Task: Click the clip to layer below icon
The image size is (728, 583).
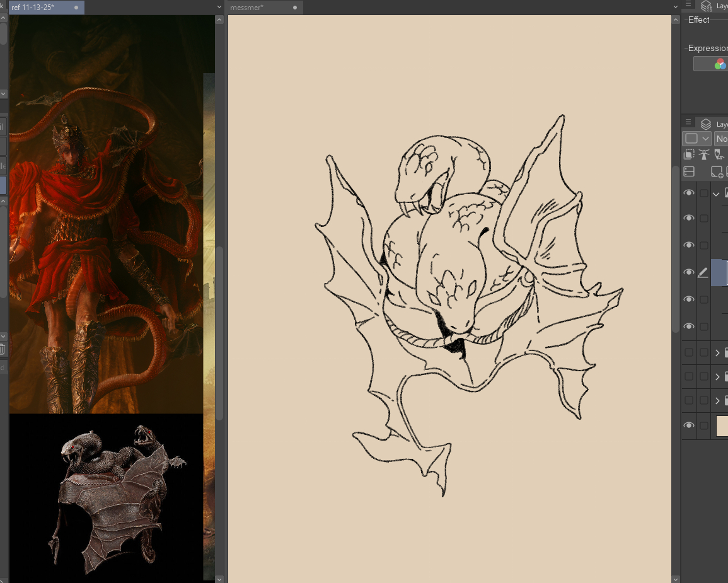Action: point(690,154)
